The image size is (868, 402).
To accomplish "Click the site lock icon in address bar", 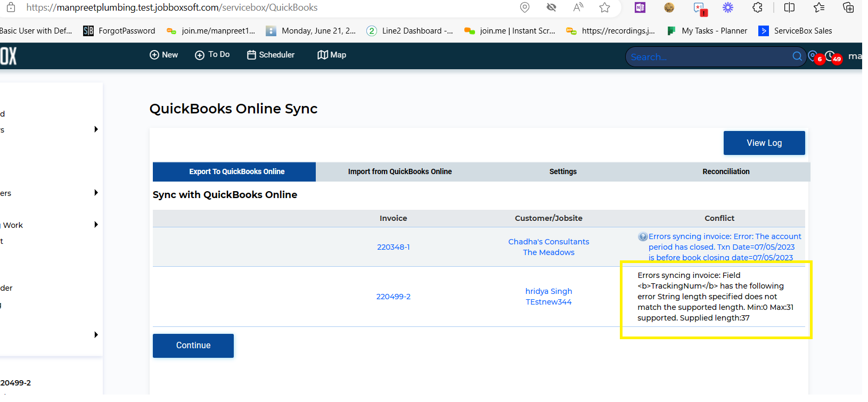I will coord(11,7).
